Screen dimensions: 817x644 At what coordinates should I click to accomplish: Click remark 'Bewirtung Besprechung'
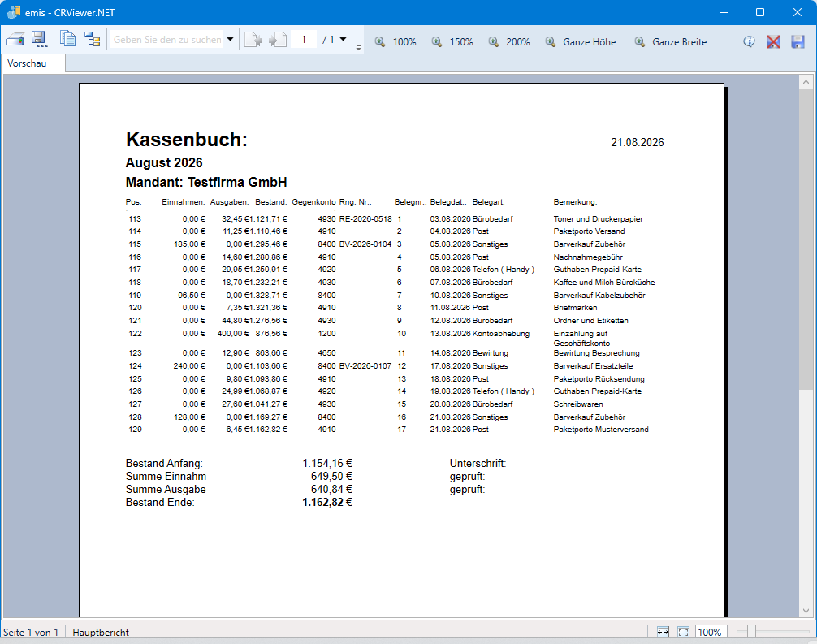tap(596, 352)
